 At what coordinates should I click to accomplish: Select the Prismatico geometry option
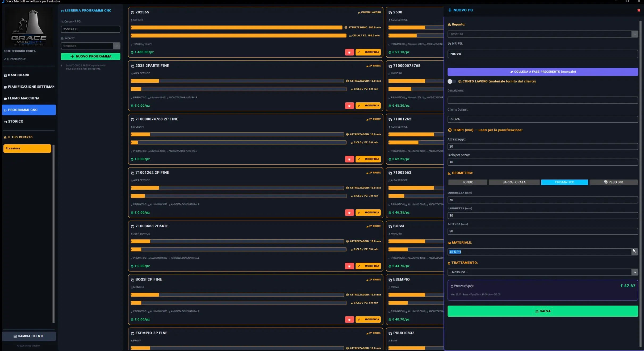click(564, 182)
